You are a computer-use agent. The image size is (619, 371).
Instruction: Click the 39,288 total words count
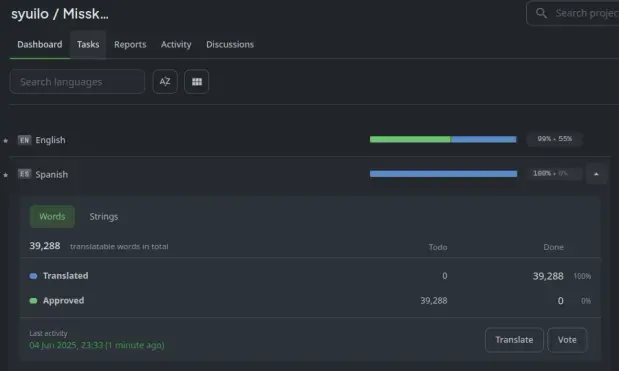pyautogui.click(x=45, y=246)
